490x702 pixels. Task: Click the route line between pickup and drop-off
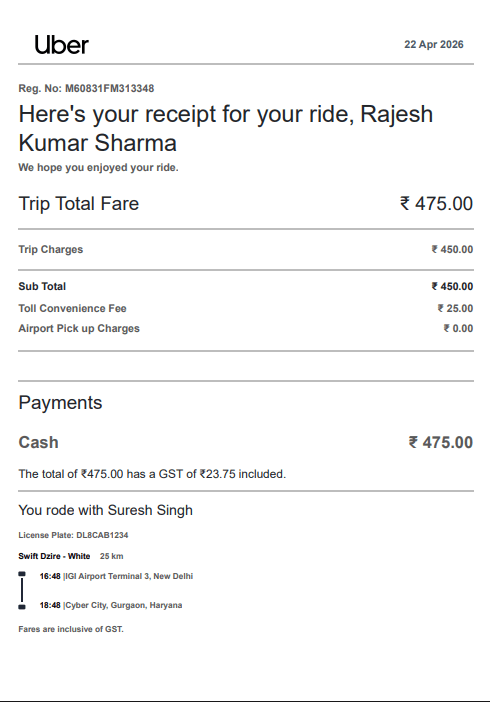[x=22, y=591]
